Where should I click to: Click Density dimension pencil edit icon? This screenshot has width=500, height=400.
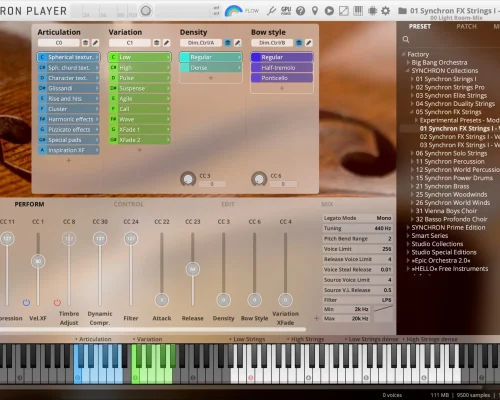point(238,43)
